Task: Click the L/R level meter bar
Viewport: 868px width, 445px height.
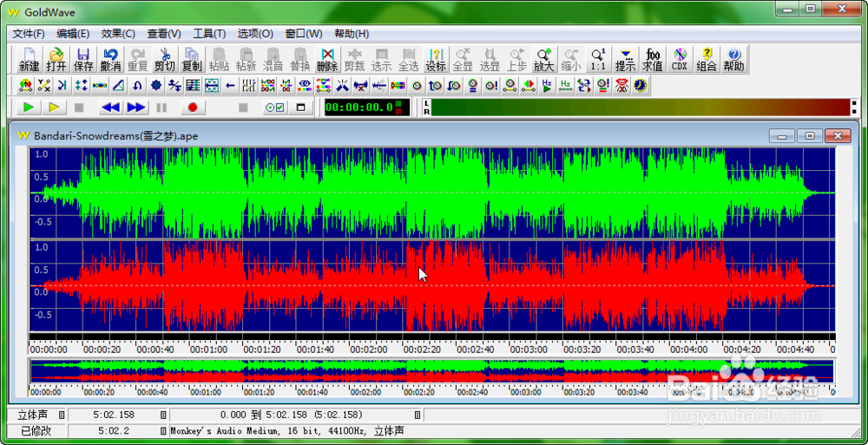Action: [641, 108]
